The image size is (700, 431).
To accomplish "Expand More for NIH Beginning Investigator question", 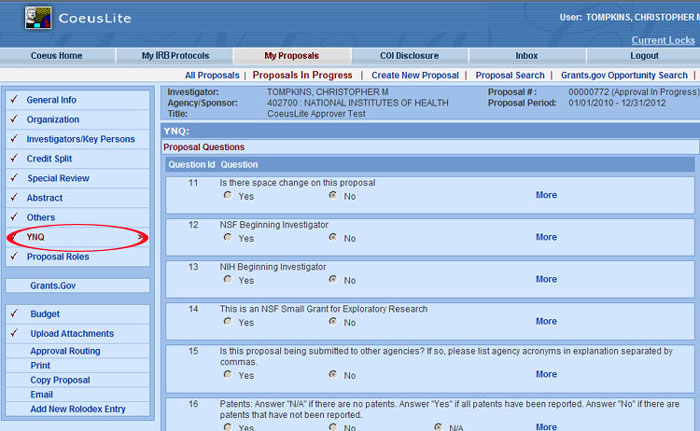I will (x=546, y=279).
